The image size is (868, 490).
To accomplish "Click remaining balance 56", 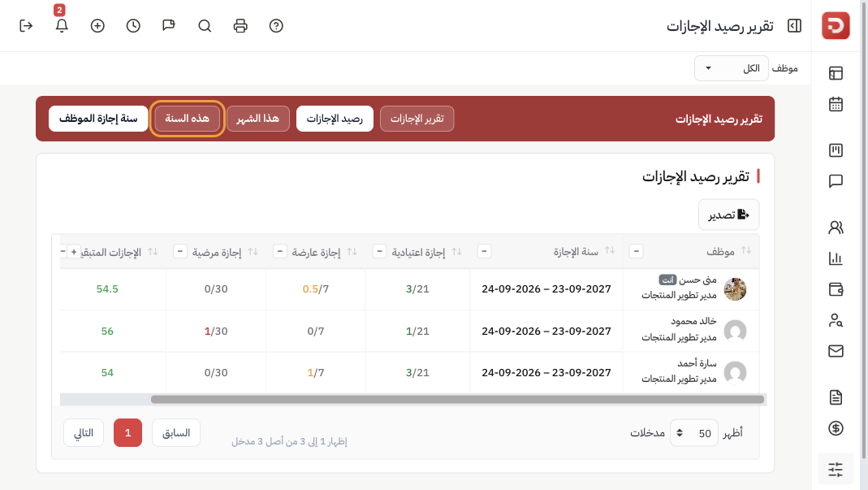I will coord(107,331).
